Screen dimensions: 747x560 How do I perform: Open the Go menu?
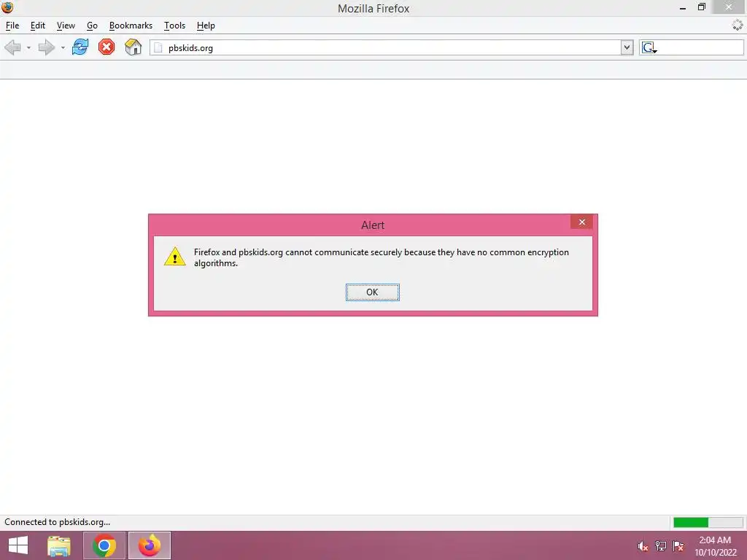click(x=92, y=26)
